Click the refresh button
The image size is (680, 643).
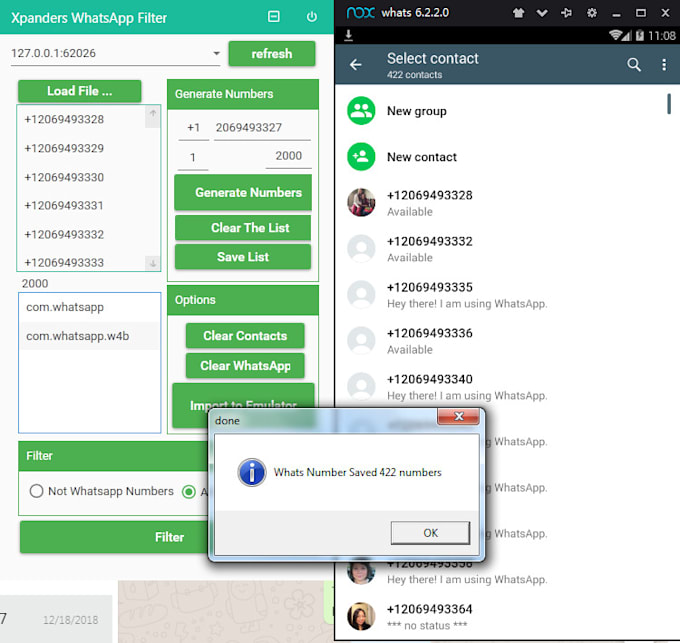coord(272,54)
